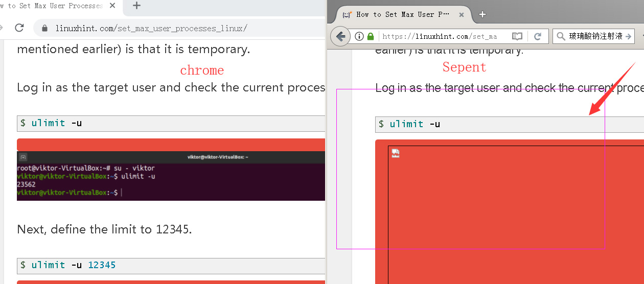Focus the Firefox URL bar showing linuxhint.com
This screenshot has width=644, height=284.
click(440, 36)
